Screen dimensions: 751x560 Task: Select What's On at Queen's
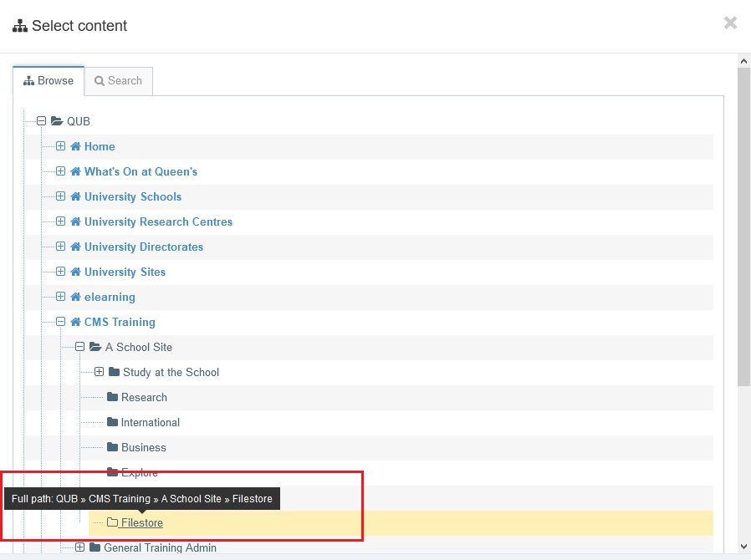click(139, 171)
